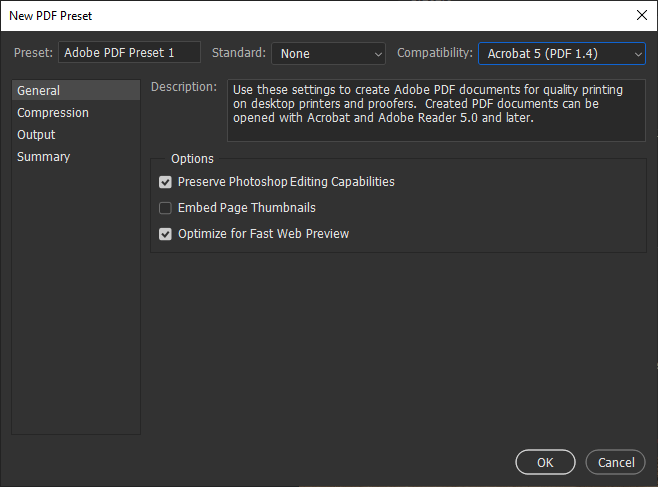Click the Compatibility label text
Image resolution: width=658 pixels, height=487 pixels.
pos(434,53)
